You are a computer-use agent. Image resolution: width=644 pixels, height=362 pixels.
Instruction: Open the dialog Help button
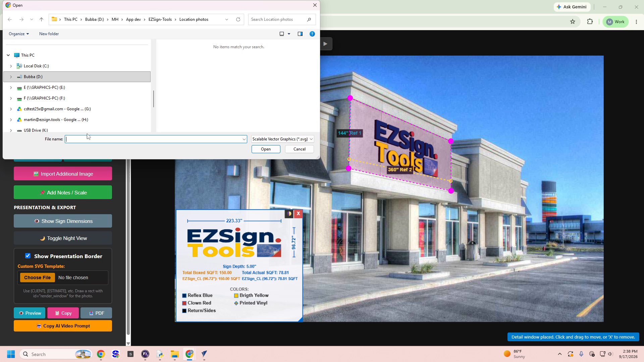[312, 34]
